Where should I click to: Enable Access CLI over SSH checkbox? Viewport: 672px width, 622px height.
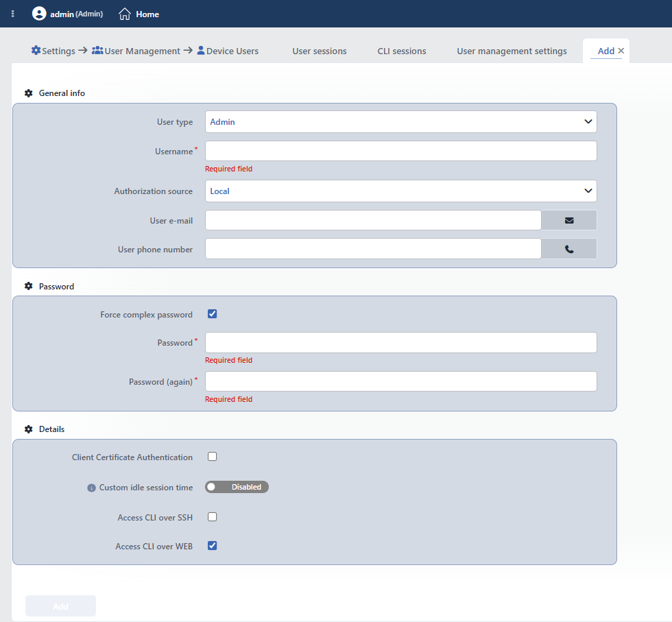[212, 517]
